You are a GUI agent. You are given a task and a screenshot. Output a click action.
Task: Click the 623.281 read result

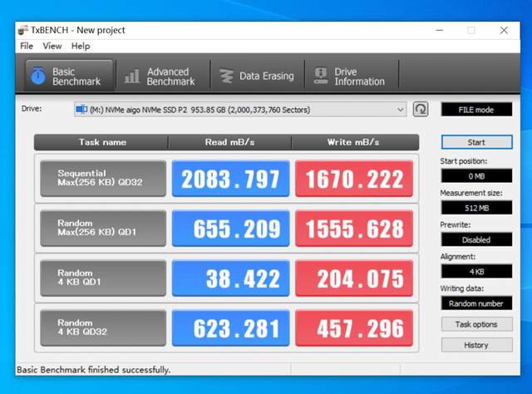click(231, 328)
